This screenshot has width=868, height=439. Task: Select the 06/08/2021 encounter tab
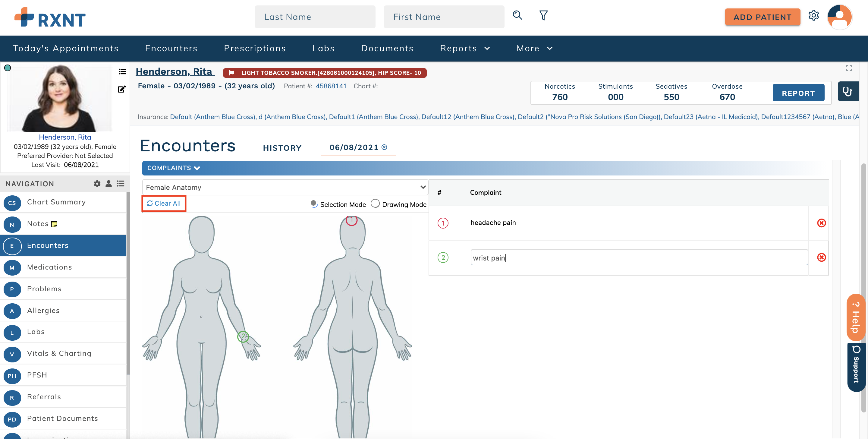354,147
